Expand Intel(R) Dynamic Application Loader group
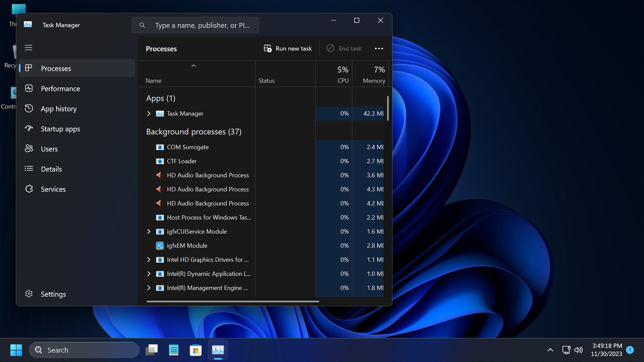 tap(149, 274)
